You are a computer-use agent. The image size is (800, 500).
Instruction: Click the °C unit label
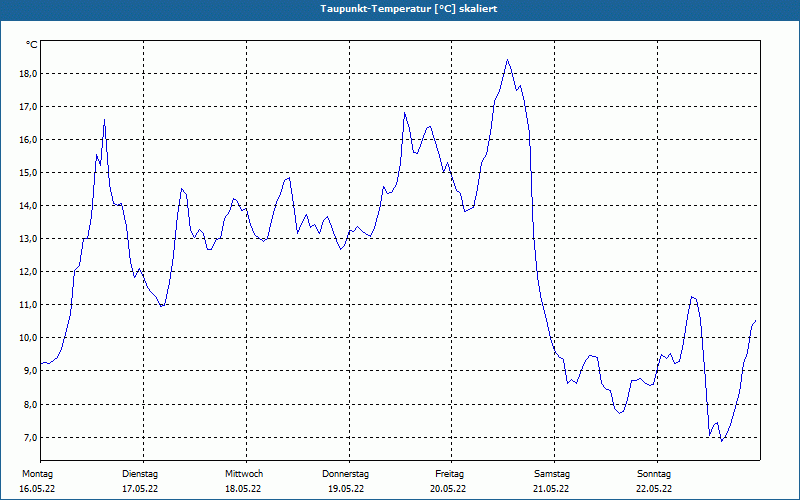[32, 45]
